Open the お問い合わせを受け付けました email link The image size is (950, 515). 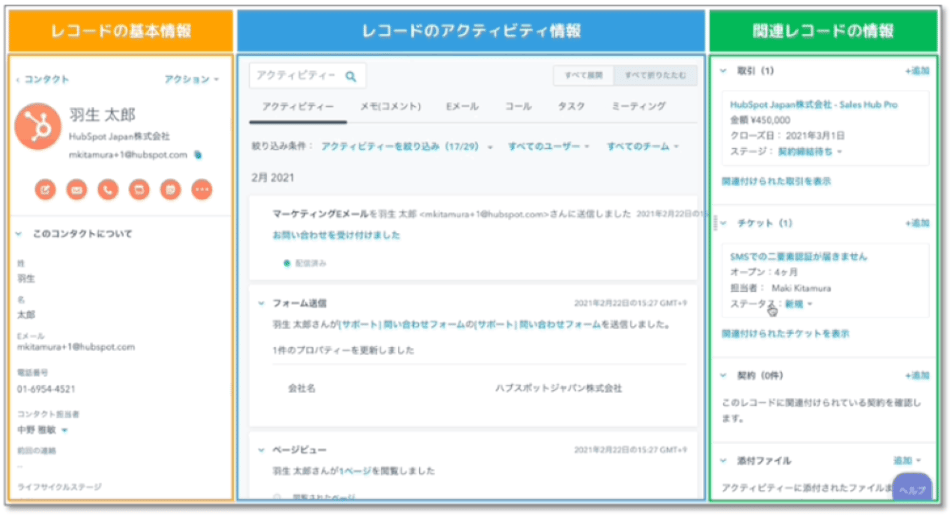336,235
